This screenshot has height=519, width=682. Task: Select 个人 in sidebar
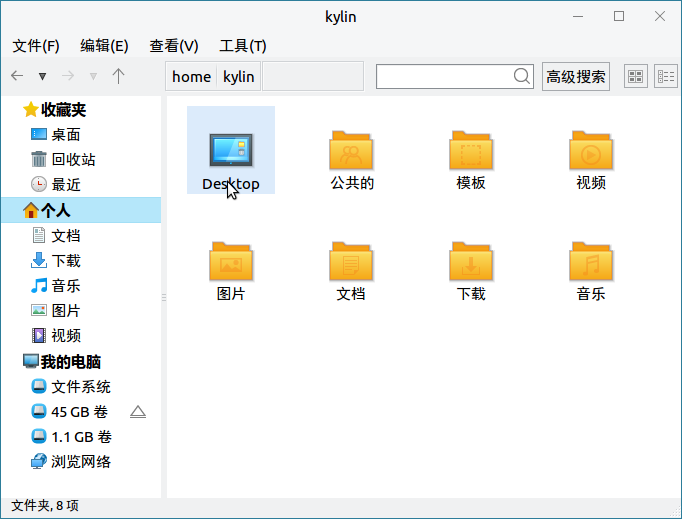(81, 210)
